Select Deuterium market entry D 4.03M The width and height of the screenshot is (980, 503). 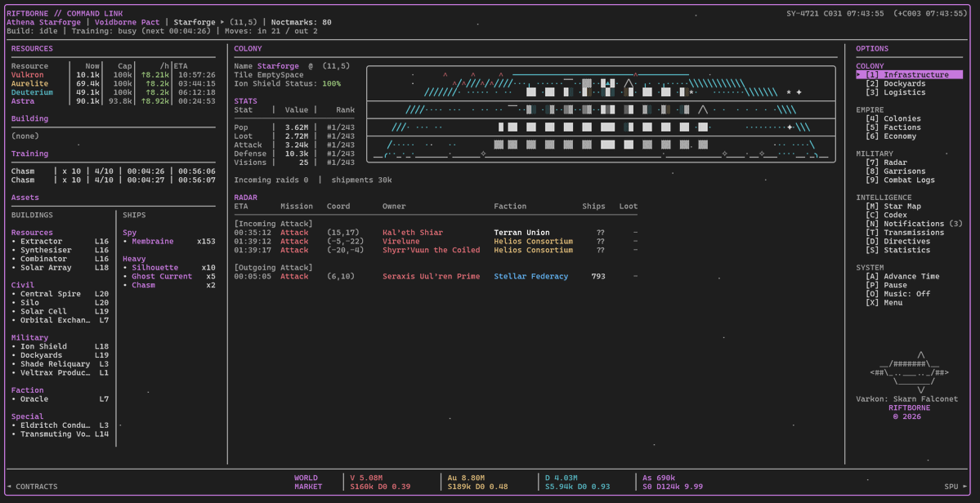(x=577, y=482)
